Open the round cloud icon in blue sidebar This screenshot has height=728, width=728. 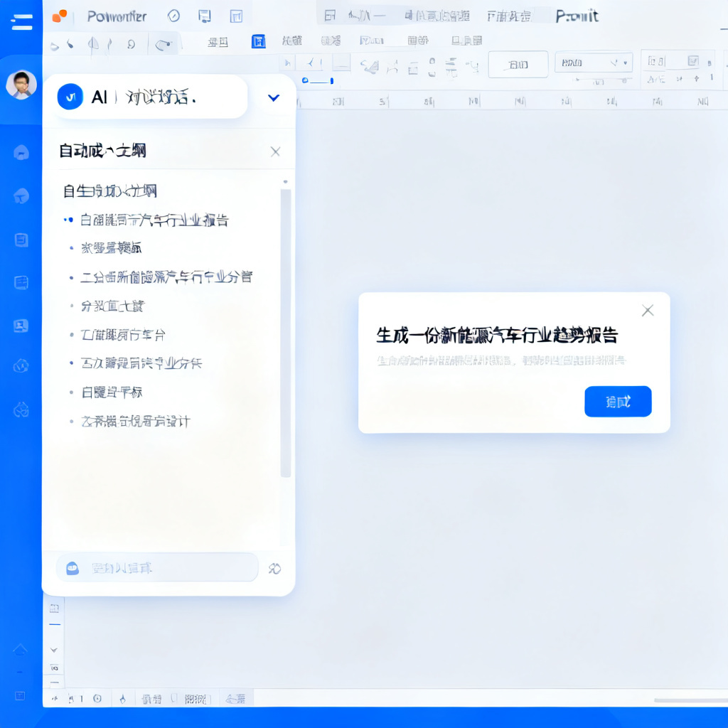(21, 366)
